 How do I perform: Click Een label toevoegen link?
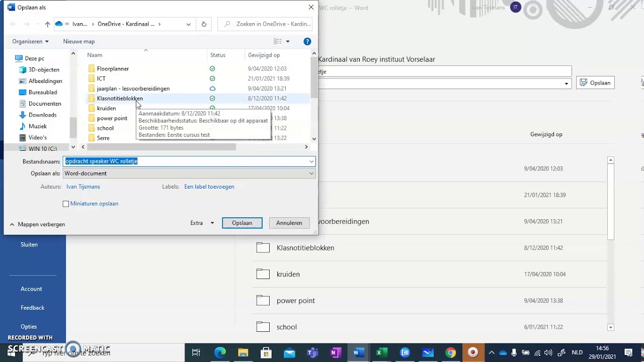(209, 187)
